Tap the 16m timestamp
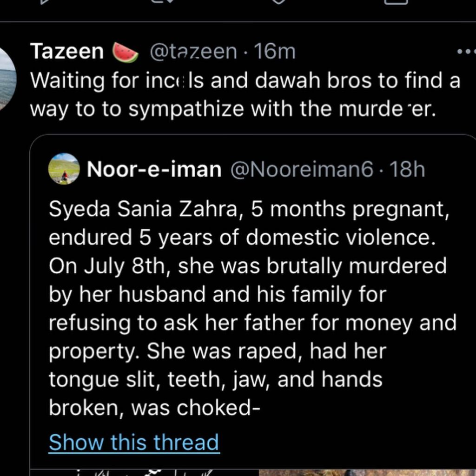The width and height of the screenshot is (476, 476). [x=275, y=51]
